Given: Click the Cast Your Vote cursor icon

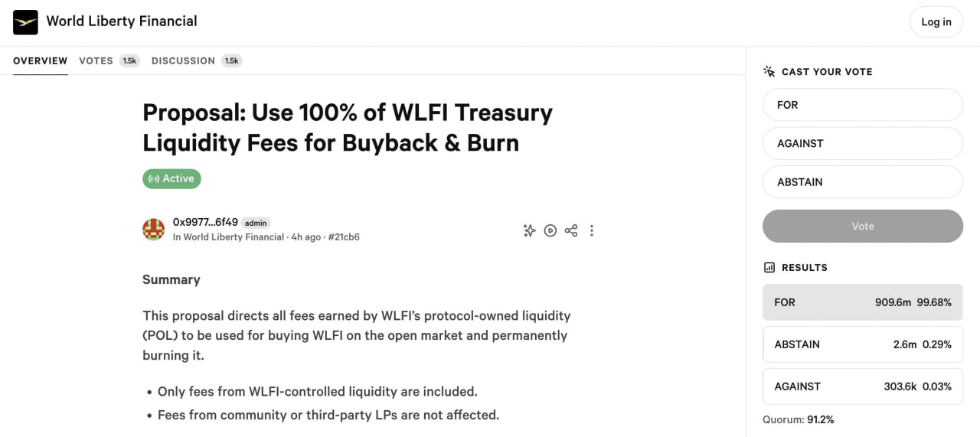Looking at the screenshot, I should [x=769, y=71].
